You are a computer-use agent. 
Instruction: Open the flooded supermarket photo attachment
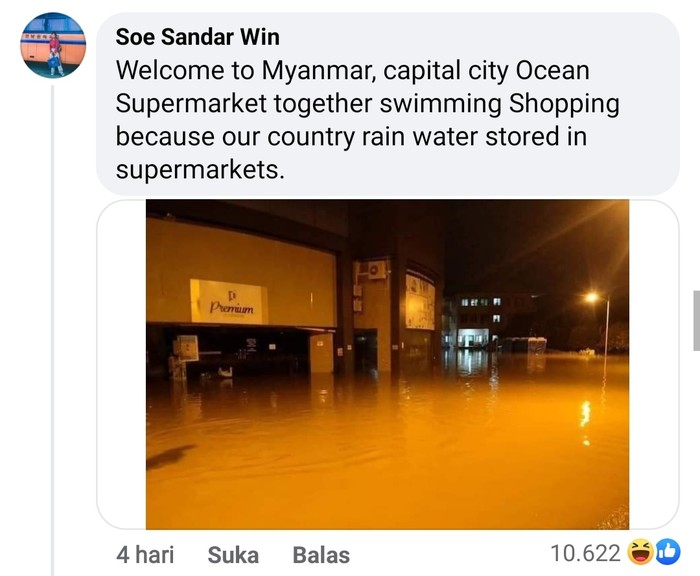(x=387, y=364)
